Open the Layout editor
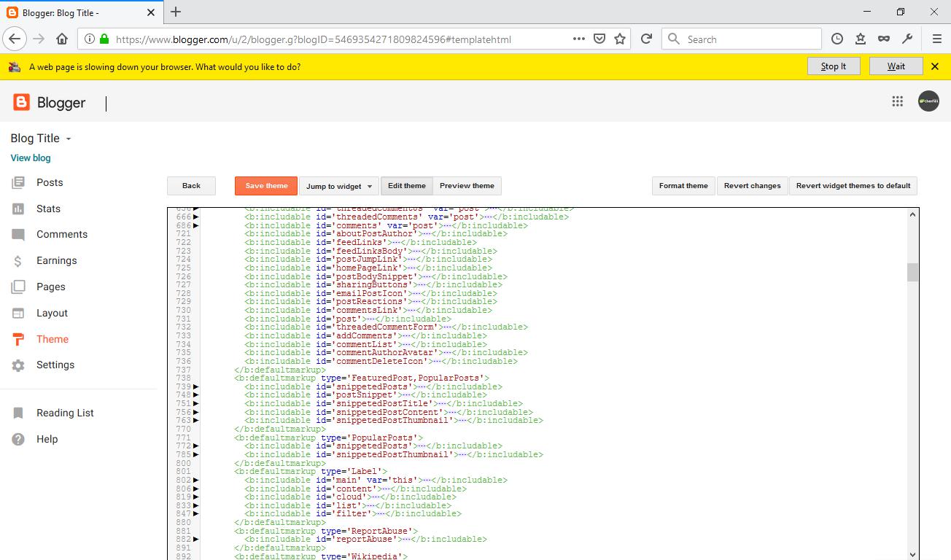The image size is (951, 560). pyautogui.click(x=53, y=313)
